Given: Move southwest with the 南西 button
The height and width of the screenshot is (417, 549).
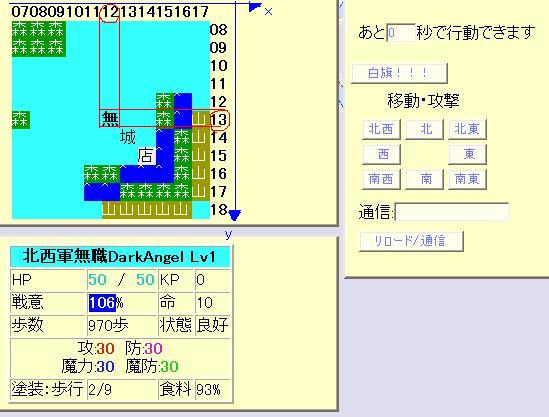Looking at the screenshot, I should (381, 179).
